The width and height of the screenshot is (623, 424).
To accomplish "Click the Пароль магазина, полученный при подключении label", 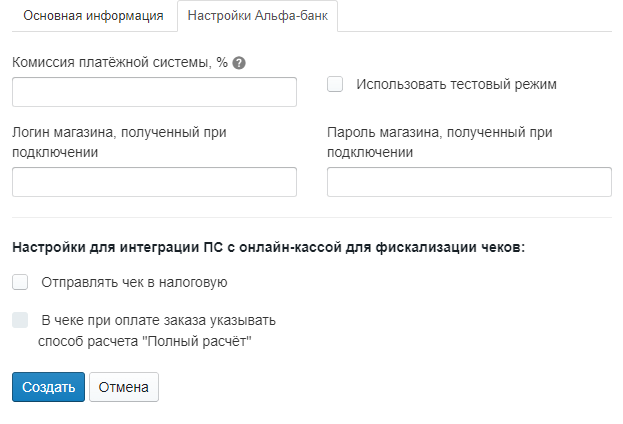I will 440,142.
